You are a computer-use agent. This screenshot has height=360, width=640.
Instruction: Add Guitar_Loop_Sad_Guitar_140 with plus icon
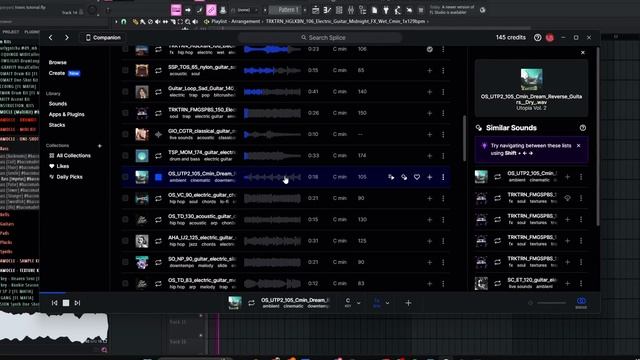coord(429,92)
